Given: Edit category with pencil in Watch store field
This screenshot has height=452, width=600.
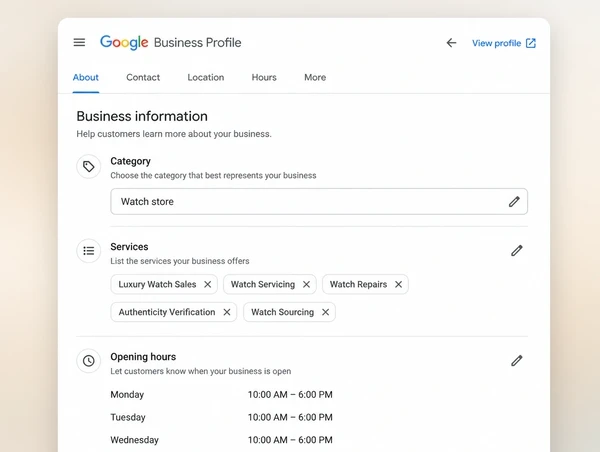Looking at the screenshot, I should point(514,202).
